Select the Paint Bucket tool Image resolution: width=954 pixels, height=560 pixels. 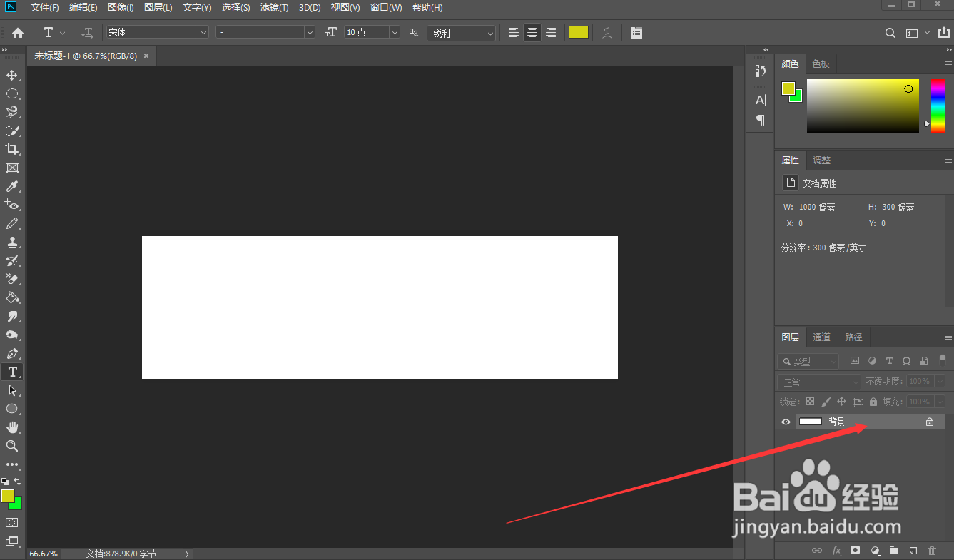click(x=12, y=297)
